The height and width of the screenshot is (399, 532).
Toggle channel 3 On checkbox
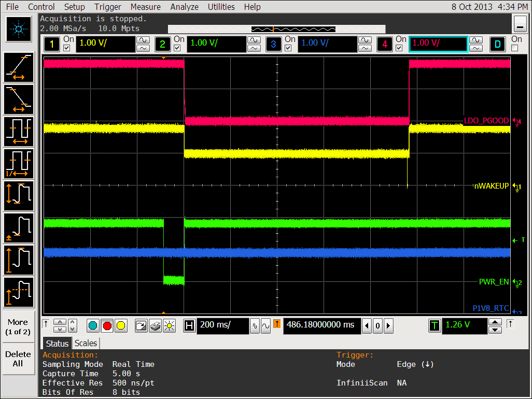(288, 48)
